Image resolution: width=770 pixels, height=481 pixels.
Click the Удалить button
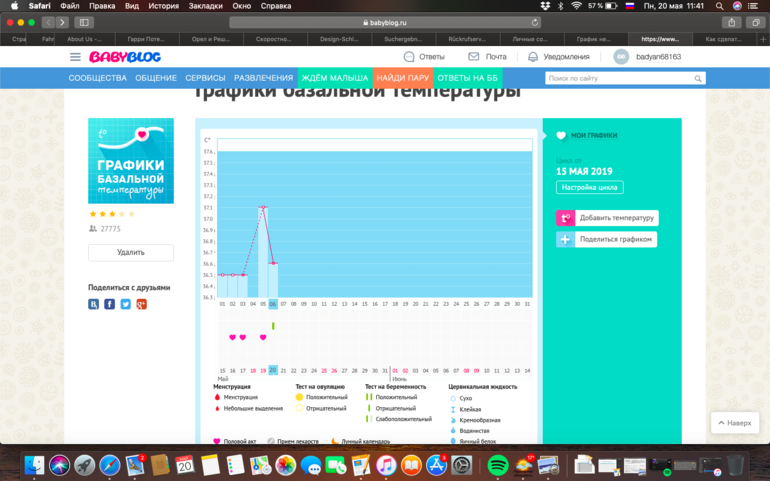coord(131,253)
